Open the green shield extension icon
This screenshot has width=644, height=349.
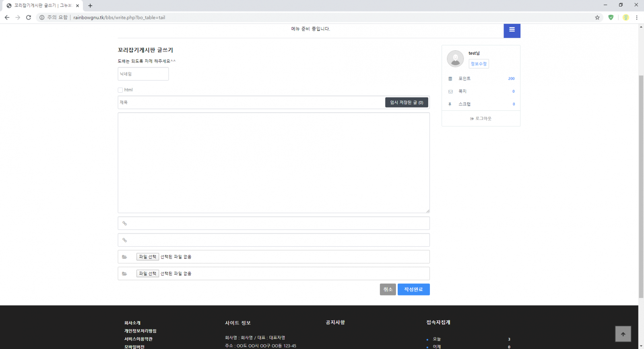611,17
